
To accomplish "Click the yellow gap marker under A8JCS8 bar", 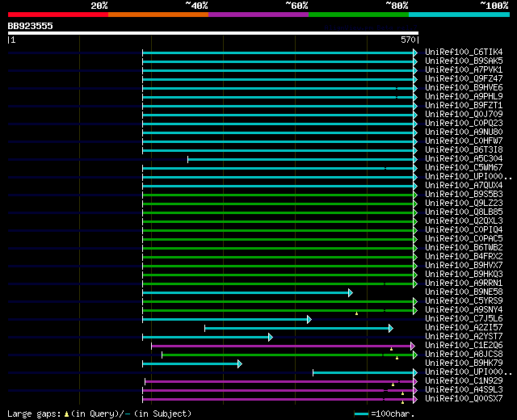I will (397, 358).
